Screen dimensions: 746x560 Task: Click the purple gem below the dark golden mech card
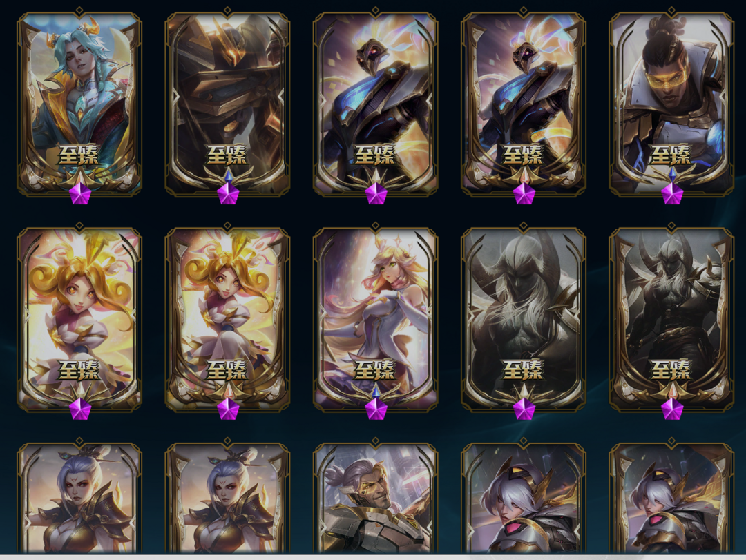coord(227,194)
